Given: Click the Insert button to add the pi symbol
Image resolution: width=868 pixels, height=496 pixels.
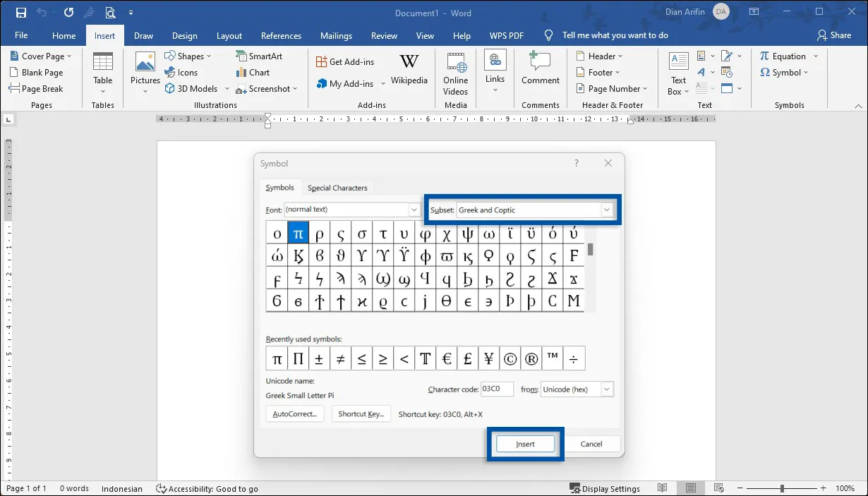Looking at the screenshot, I should pos(525,444).
